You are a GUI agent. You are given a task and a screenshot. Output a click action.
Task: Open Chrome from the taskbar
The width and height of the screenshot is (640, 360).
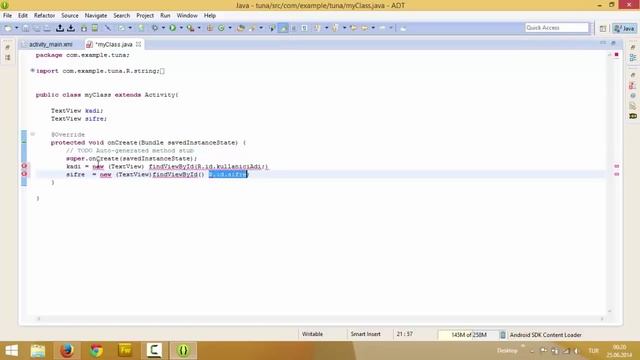[96, 350]
